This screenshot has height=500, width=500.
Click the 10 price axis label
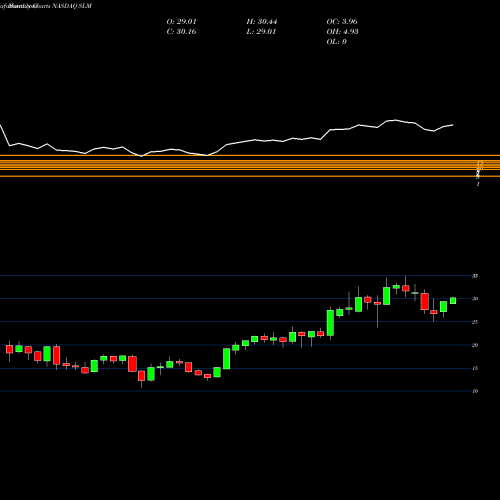tap(475, 391)
